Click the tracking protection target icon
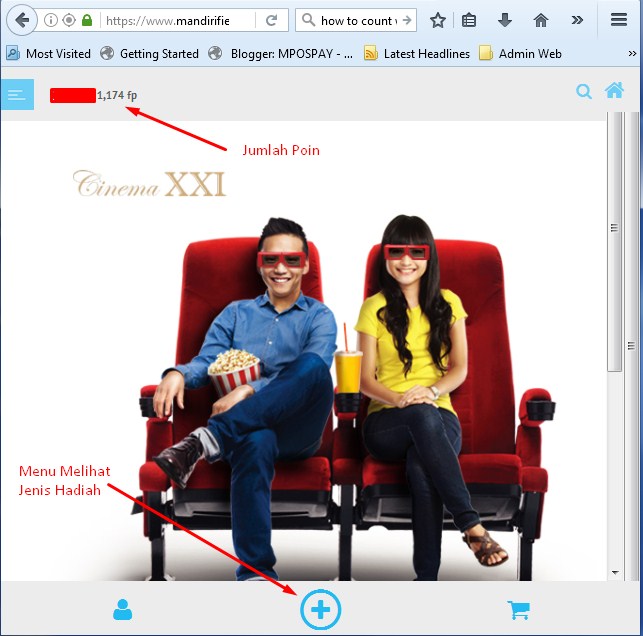The image size is (643, 636). pos(69,20)
